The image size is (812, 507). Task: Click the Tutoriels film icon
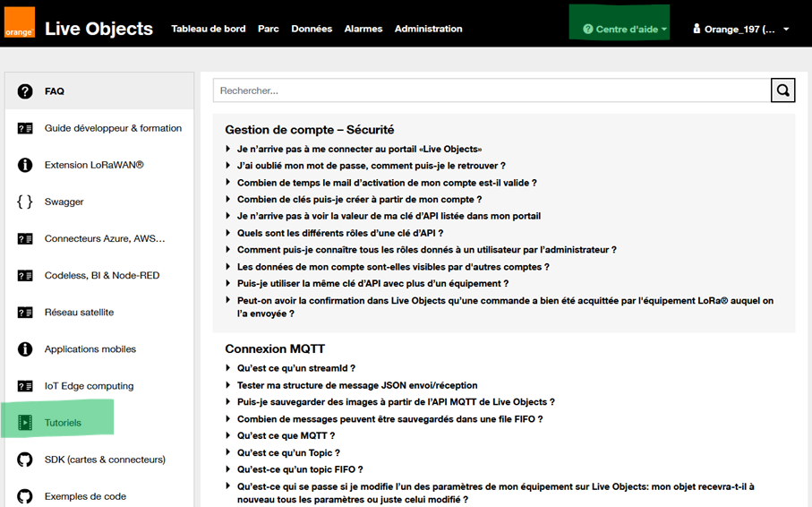click(25, 423)
